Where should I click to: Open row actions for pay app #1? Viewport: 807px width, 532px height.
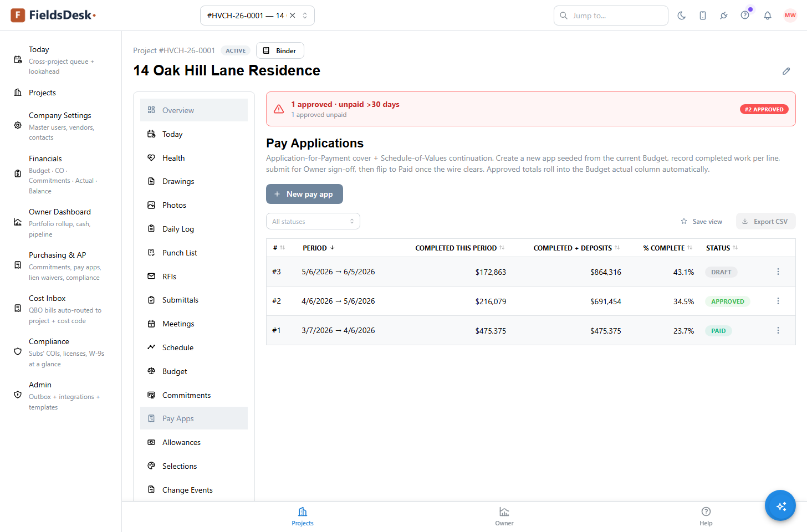778,330
